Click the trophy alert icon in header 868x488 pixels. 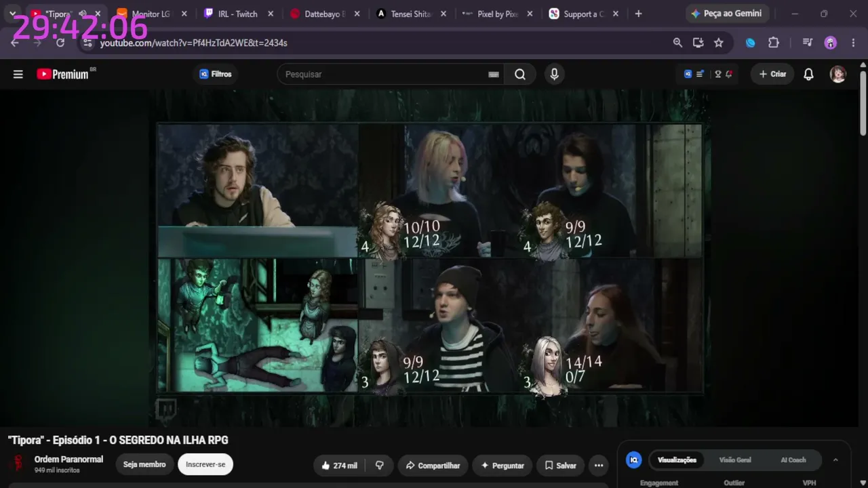click(724, 75)
